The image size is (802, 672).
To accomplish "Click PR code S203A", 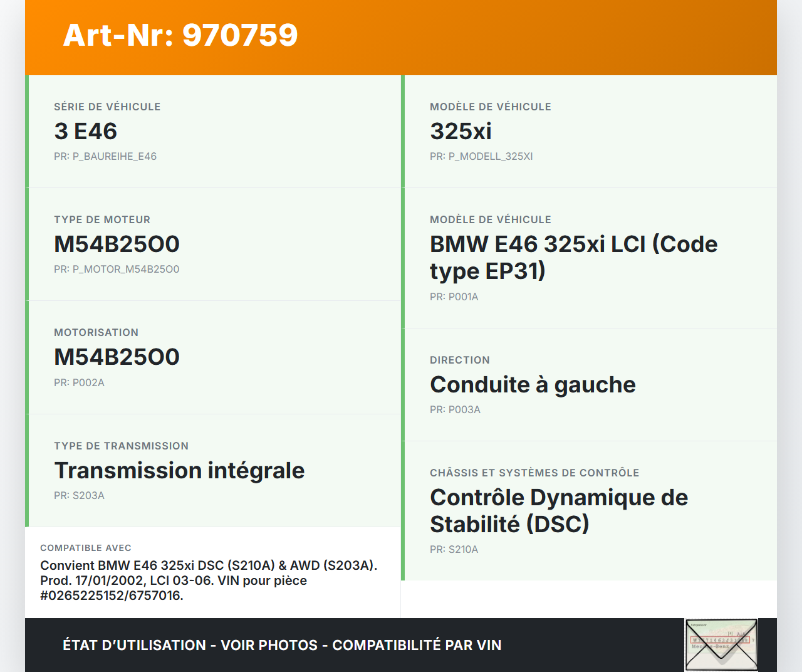I will [79, 495].
